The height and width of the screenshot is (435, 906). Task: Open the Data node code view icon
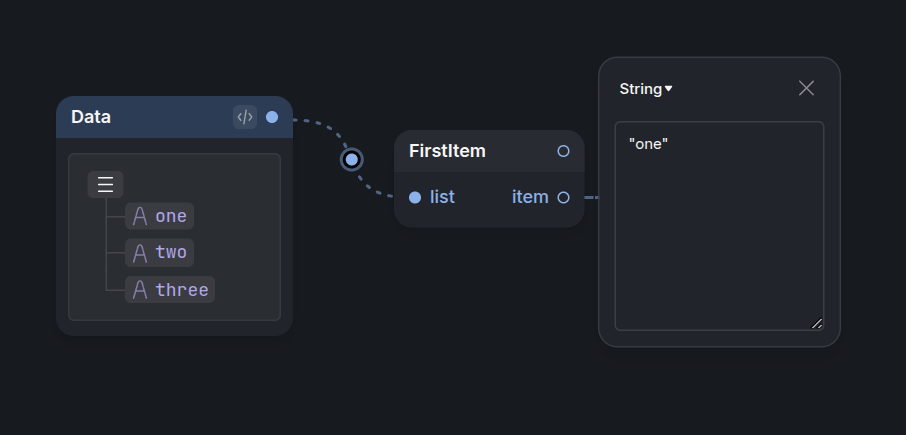pyautogui.click(x=245, y=117)
